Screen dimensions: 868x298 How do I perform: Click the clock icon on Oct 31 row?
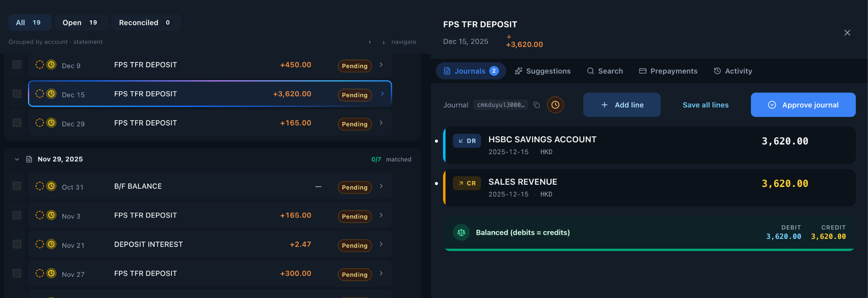[52, 186]
